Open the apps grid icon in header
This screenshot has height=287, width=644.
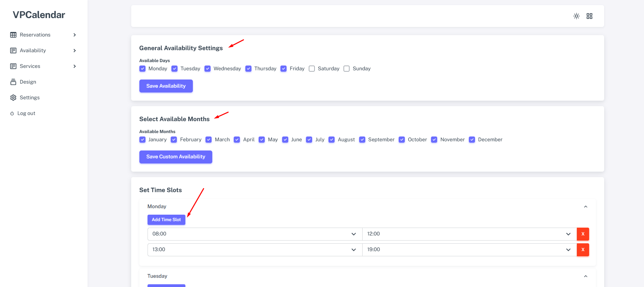(589, 16)
